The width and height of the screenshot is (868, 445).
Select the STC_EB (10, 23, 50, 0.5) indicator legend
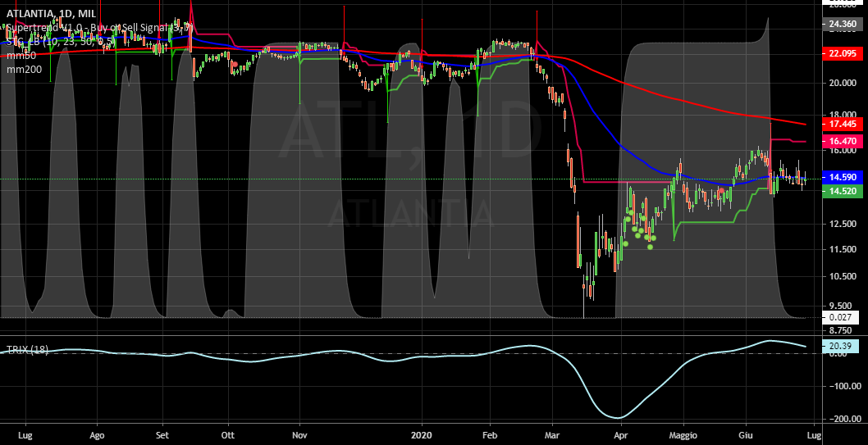(x=61, y=42)
